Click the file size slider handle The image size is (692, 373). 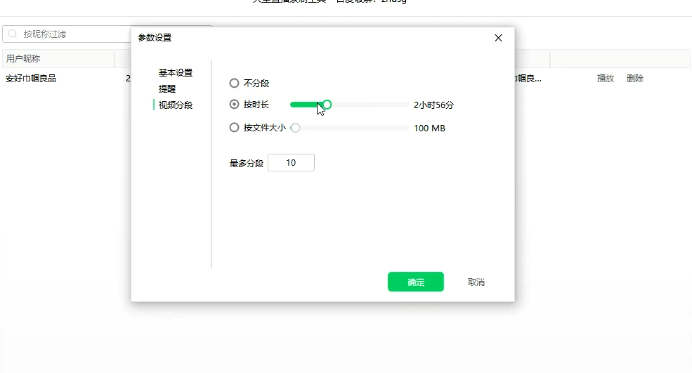tap(295, 128)
